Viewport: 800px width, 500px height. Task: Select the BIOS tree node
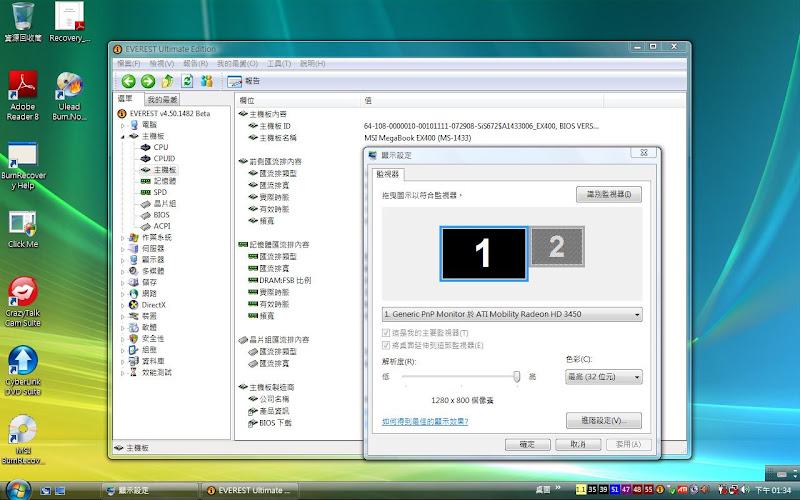pos(155,214)
